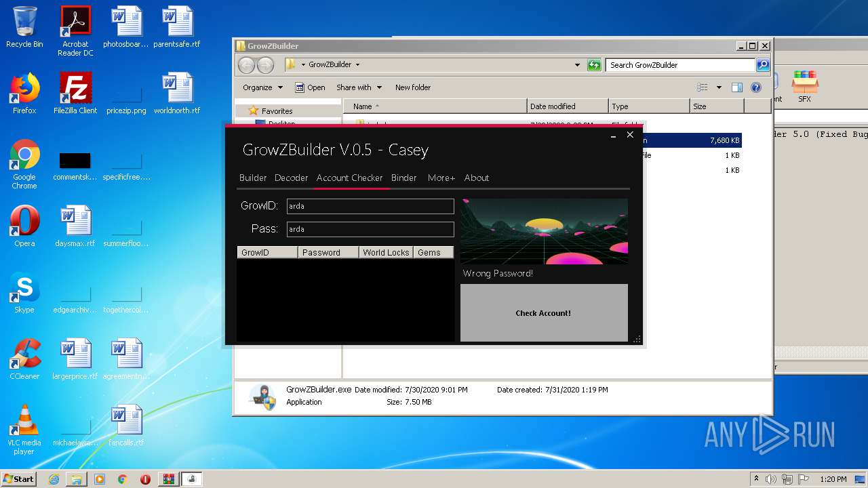Select worldnorth.rtf desktop file
Screen dimensions: 868x488
[177, 93]
